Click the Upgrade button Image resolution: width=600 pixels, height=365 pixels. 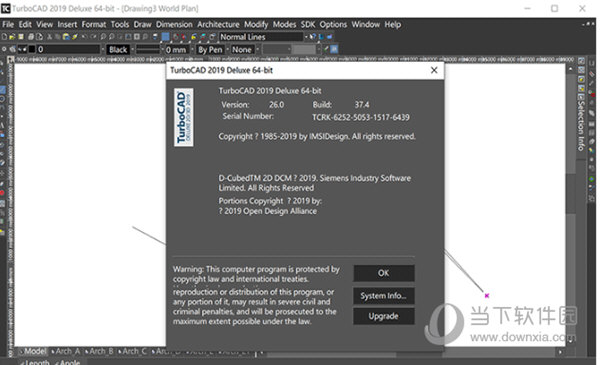tap(384, 316)
